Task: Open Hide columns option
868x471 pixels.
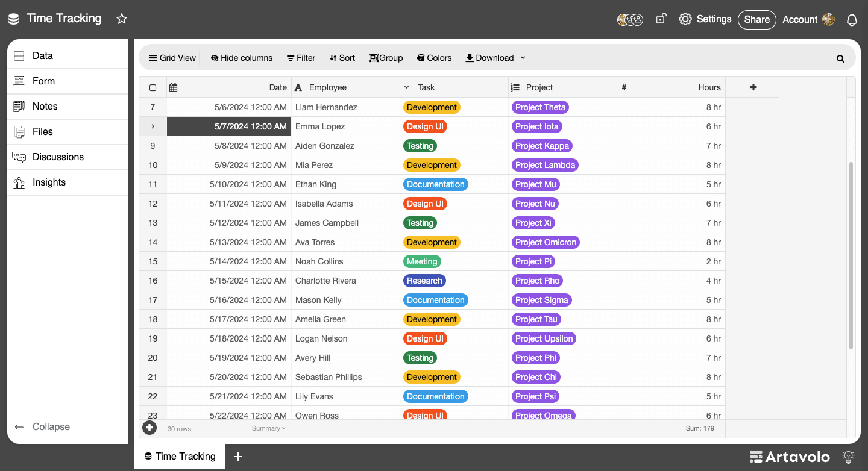Action: tap(242, 58)
